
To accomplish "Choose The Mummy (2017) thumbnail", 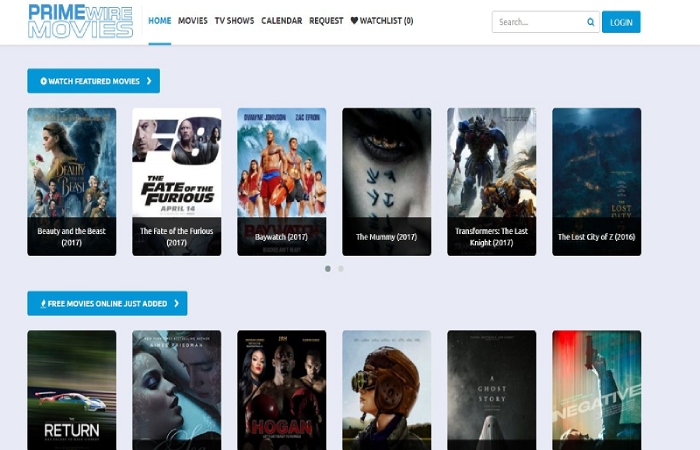I will pos(387,181).
